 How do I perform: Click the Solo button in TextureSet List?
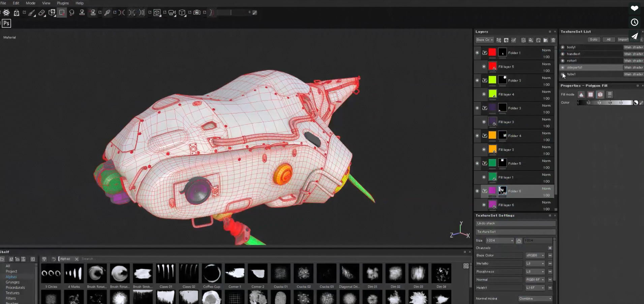[x=593, y=39]
